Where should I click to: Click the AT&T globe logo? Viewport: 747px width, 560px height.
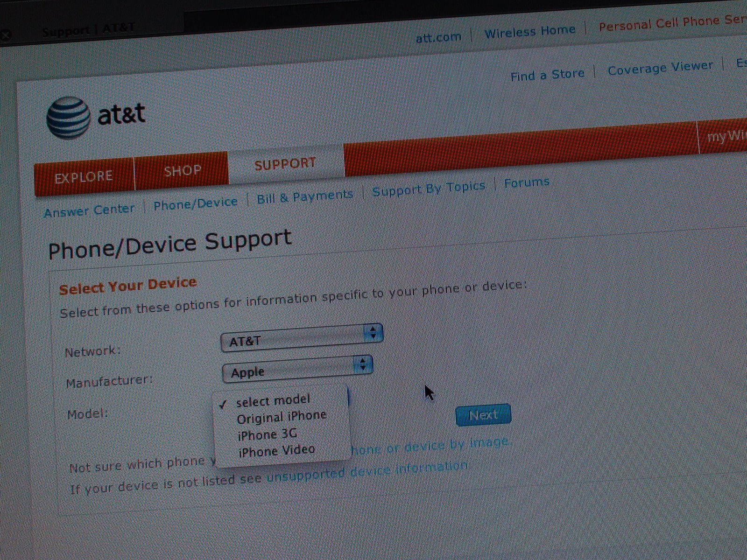68,118
